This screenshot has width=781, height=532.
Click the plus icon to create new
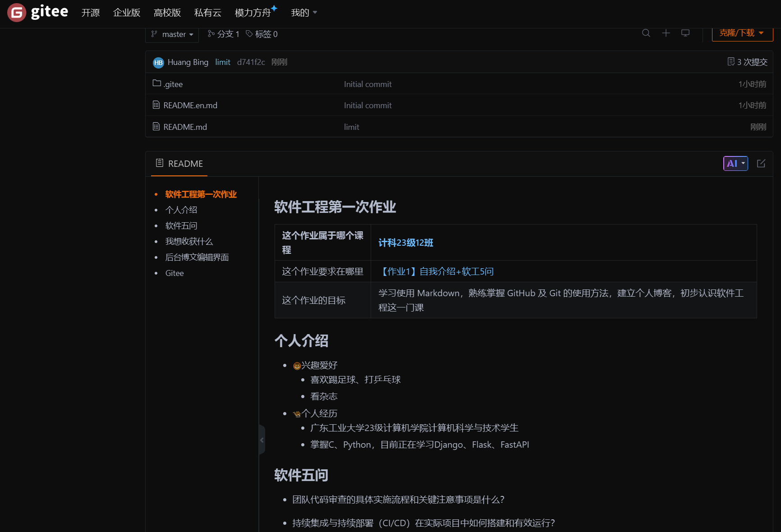click(x=666, y=33)
